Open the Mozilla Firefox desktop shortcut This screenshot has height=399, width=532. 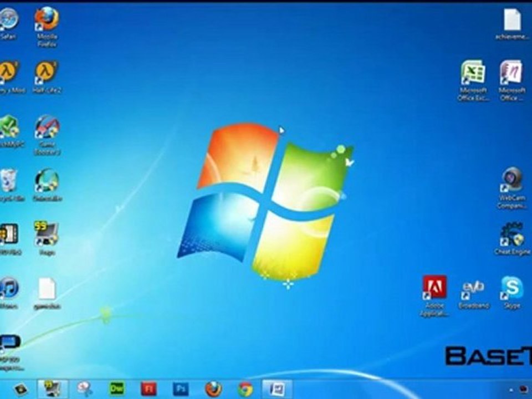[x=47, y=27]
